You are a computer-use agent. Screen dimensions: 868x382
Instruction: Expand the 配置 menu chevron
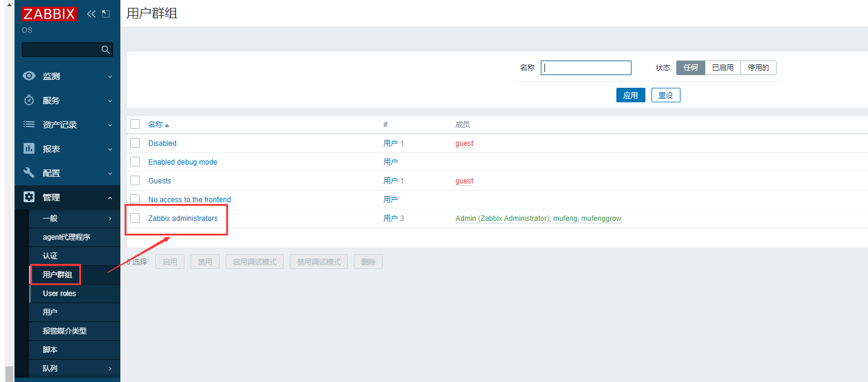110,174
